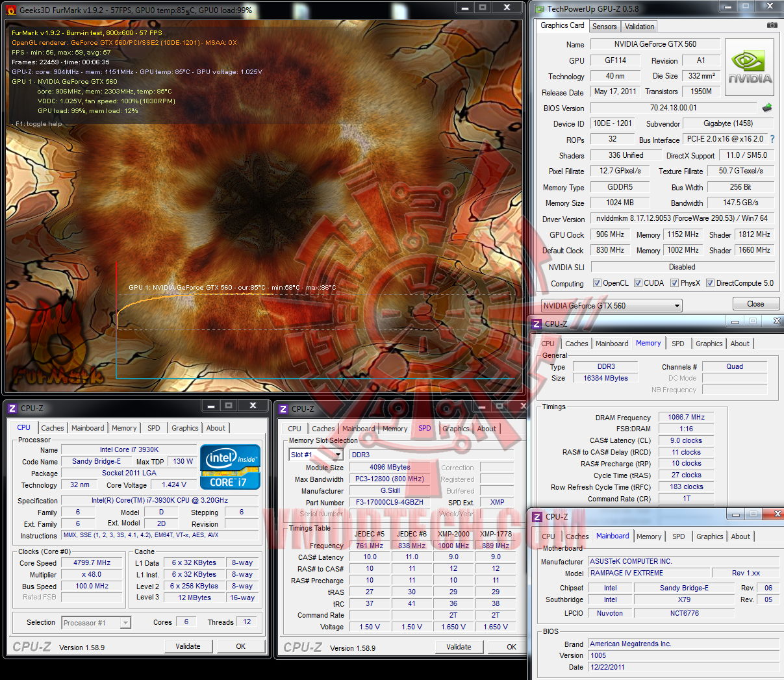Click the Core Speed value 4799.7 MHz
This screenshot has width=784, height=680.
coord(92,563)
